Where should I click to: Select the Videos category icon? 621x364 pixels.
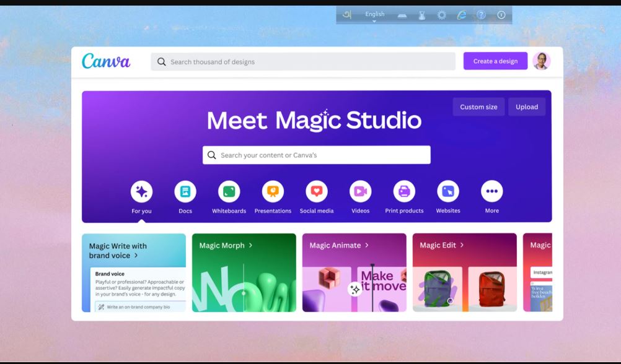click(x=361, y=191)
